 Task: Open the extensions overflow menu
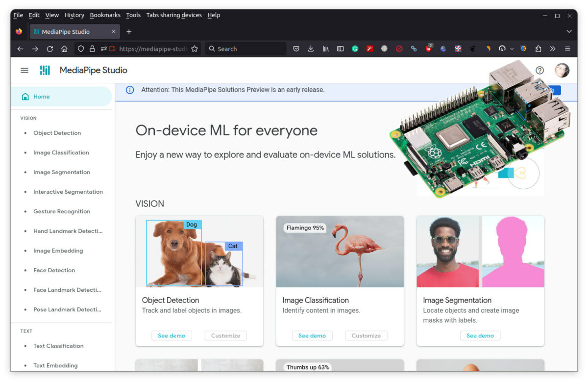(552, 49)
